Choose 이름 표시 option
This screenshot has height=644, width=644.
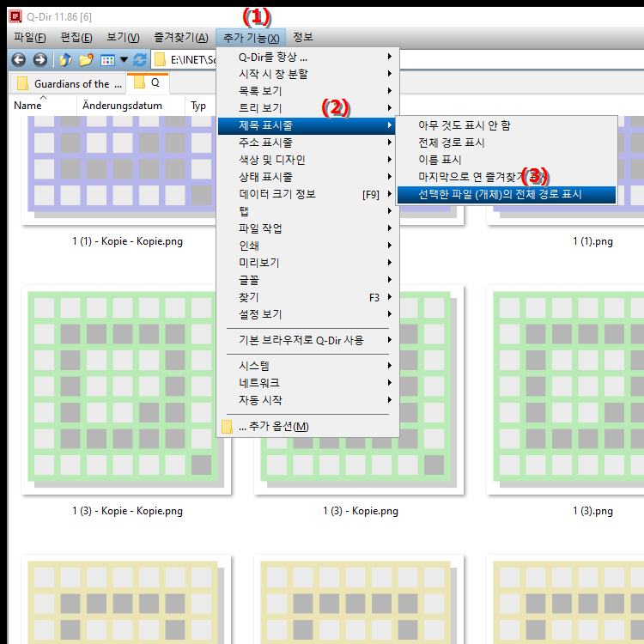(x=507, y=160)
